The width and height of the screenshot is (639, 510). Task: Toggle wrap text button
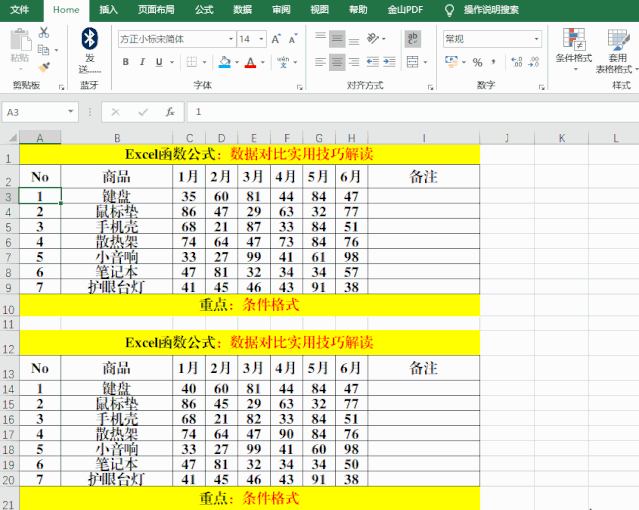[412, 39]
